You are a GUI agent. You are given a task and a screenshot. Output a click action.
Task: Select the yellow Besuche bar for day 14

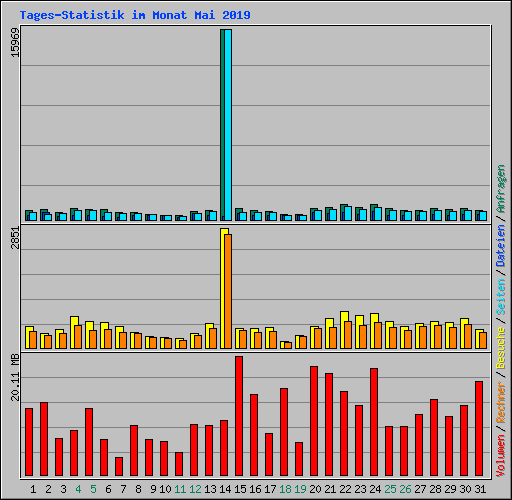pos(222,289)
